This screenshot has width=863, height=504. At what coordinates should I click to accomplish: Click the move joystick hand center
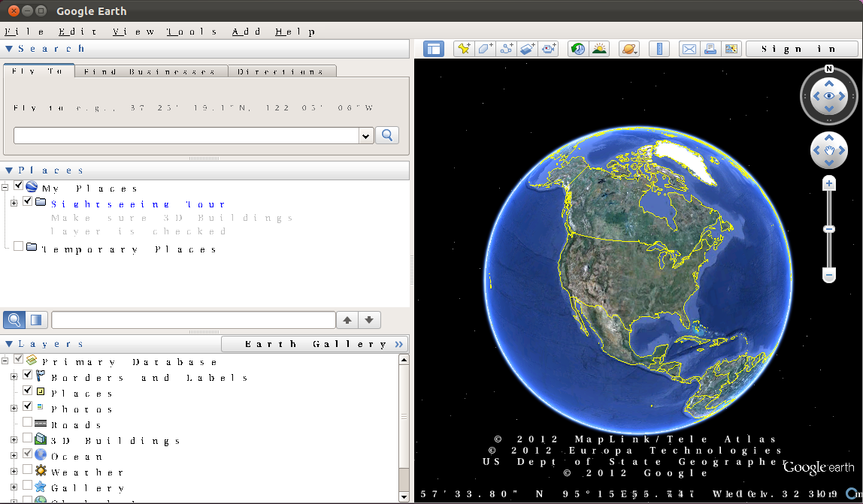click(x=829, y=149)
